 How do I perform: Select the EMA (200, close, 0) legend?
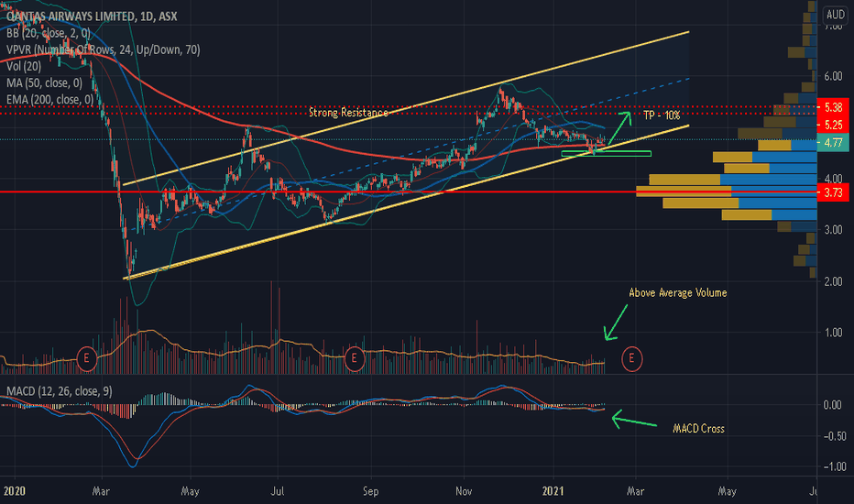point(49,99)
